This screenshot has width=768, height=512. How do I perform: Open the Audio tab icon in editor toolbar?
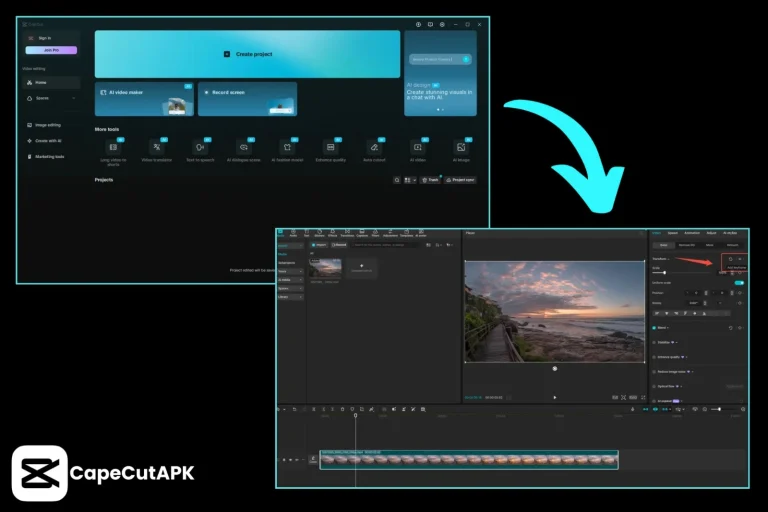pyautogui.click(x=293, y=233)
